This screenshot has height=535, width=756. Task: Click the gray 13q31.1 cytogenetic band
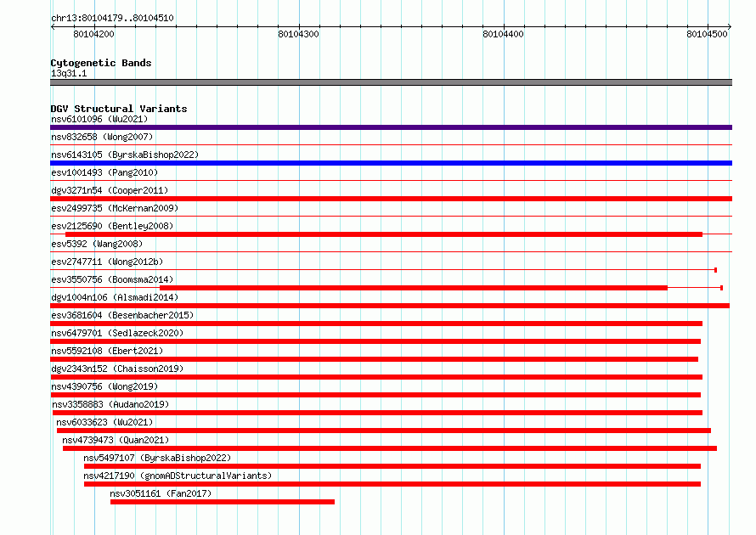click(x=391, y=82)
